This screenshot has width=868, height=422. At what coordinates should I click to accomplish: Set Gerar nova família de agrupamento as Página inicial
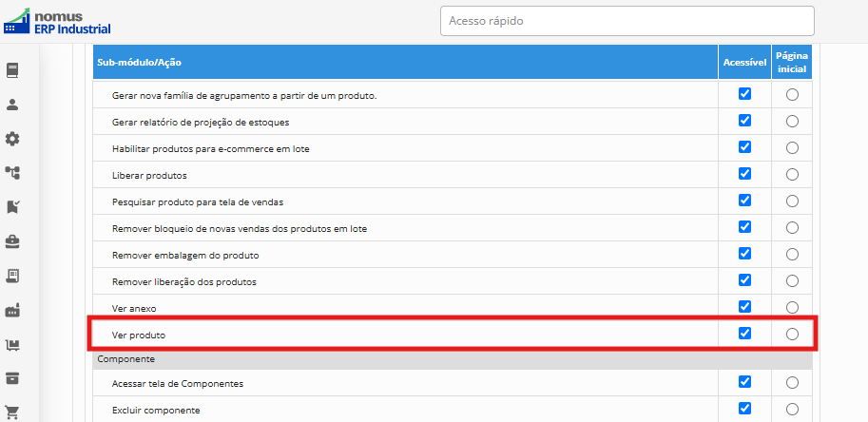[x=792, y=95]
